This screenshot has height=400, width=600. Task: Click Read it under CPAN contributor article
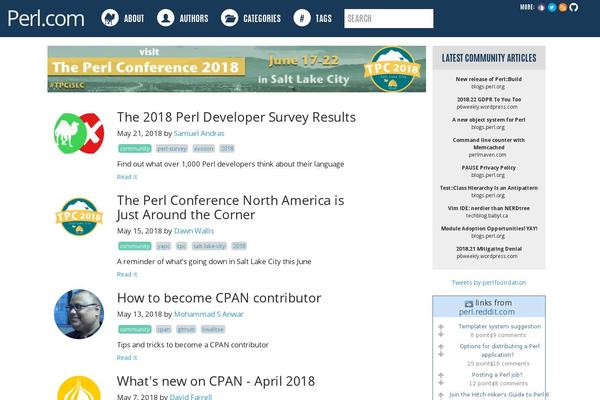pyautogui.click(x=127, y=358)
